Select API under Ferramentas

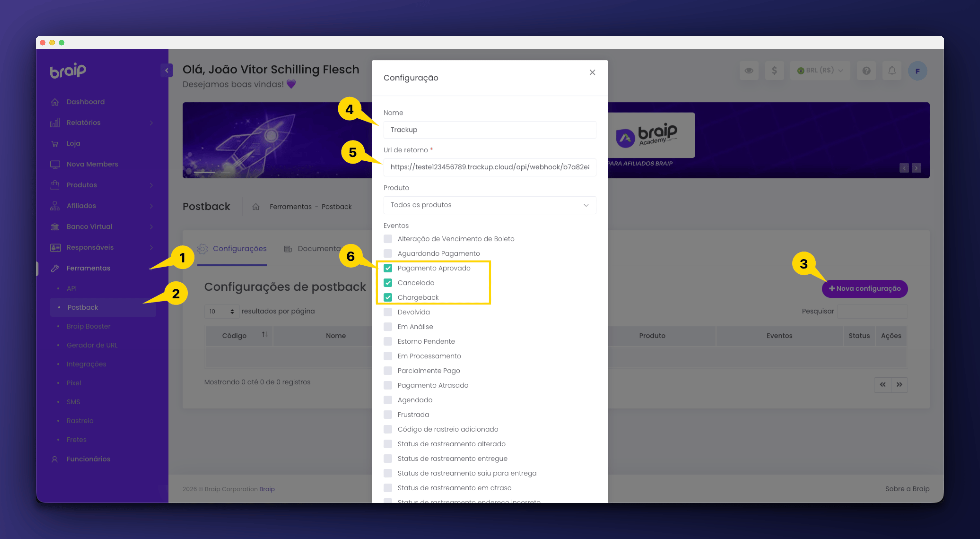[x=72, y=289]
